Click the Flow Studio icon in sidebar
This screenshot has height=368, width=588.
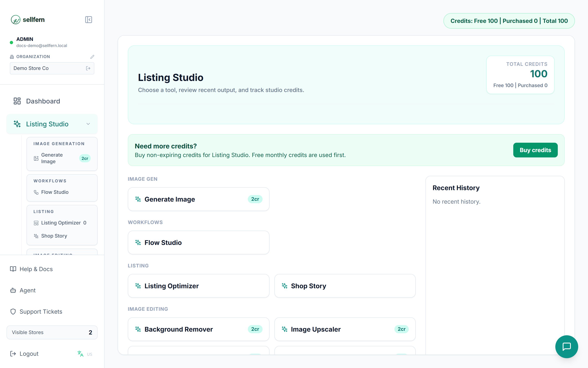36,192
